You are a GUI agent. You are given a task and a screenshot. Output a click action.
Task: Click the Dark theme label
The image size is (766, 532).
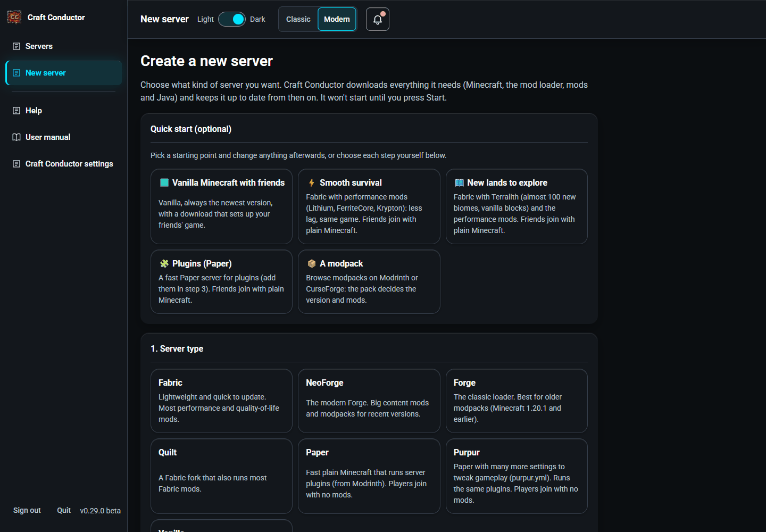click(x=257, y=19)
